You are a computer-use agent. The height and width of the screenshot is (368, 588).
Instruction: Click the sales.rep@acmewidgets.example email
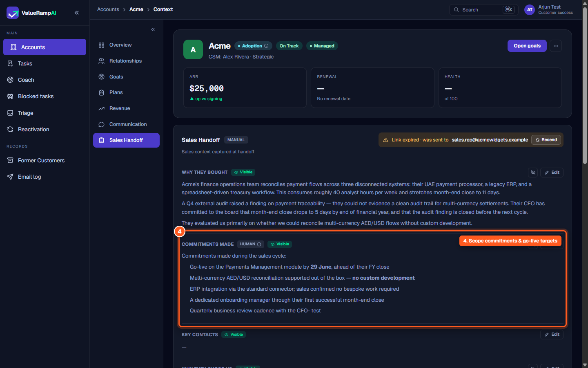tap(490, 140)
